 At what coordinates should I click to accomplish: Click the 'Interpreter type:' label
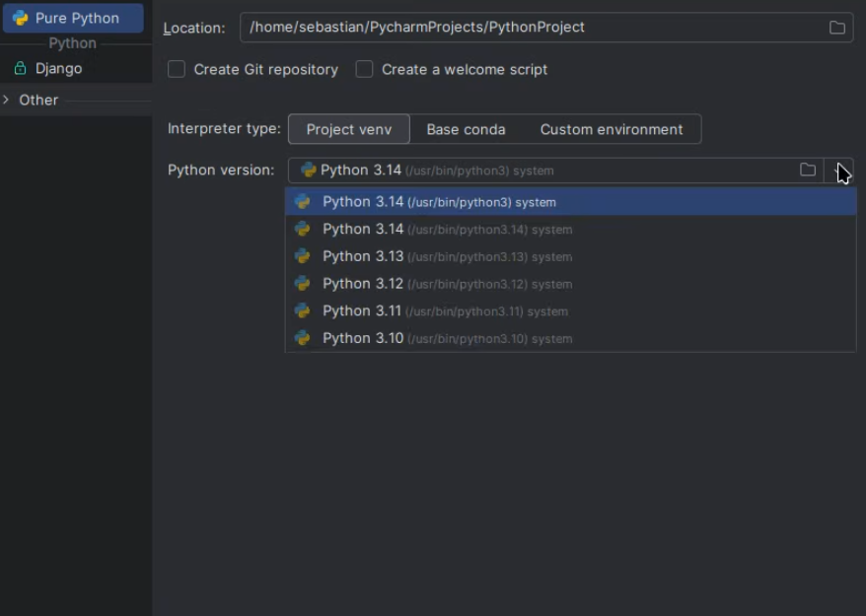pyautogui.click(x=224, y=128)
